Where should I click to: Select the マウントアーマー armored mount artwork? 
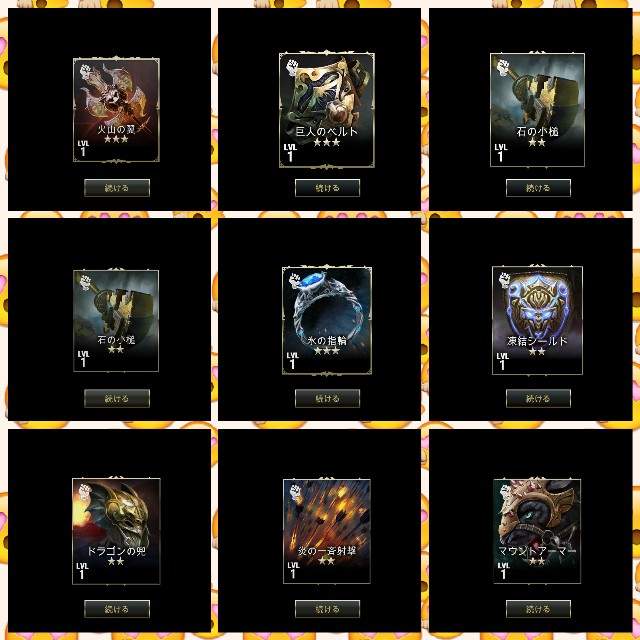click(538, 515)
